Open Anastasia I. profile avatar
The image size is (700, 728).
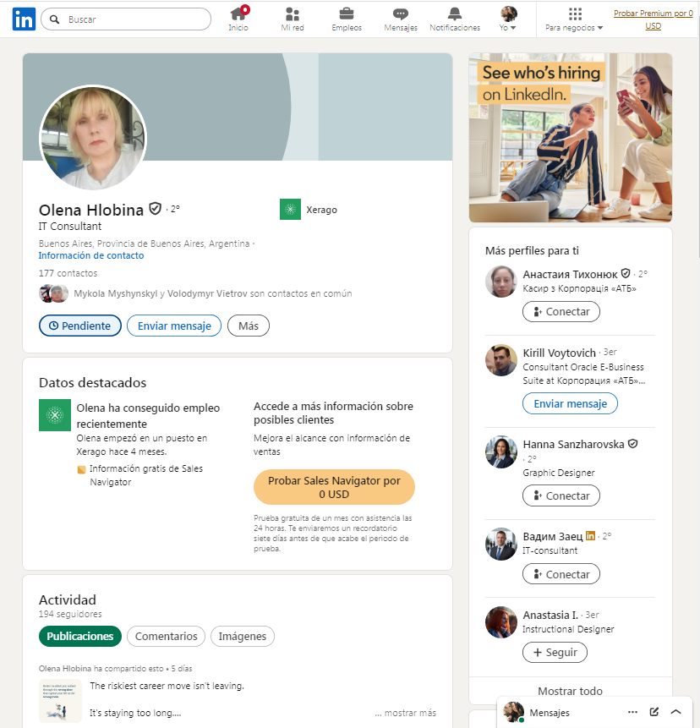tap(500, 622)
